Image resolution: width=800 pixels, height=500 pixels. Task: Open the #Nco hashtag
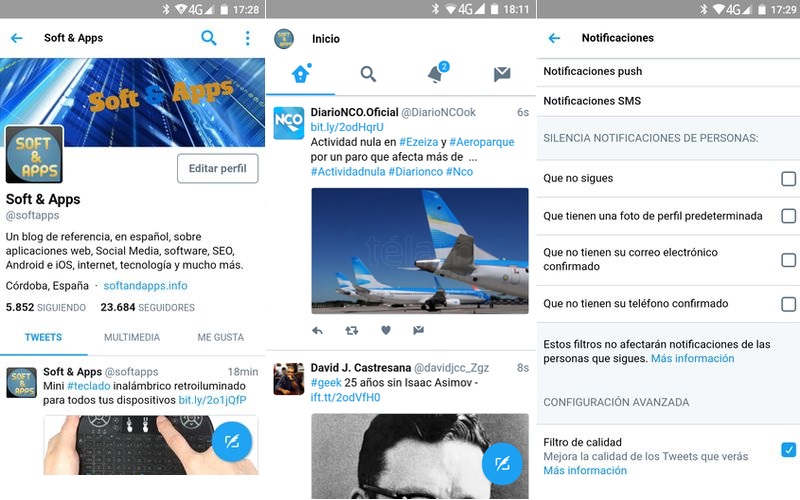460,171
